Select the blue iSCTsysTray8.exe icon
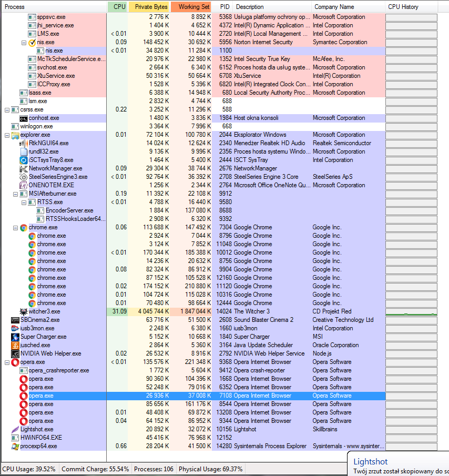449x476 pixels. [x=24, y=160]
